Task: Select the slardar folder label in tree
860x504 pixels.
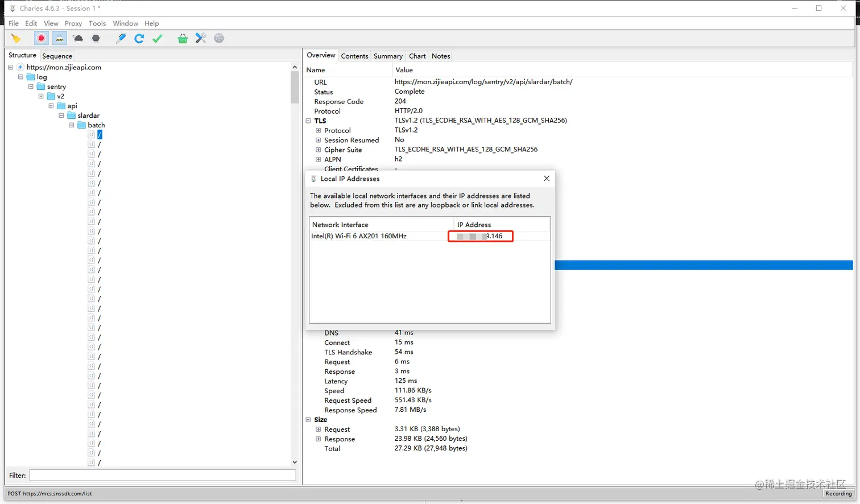Action: [x=89, y=115]
